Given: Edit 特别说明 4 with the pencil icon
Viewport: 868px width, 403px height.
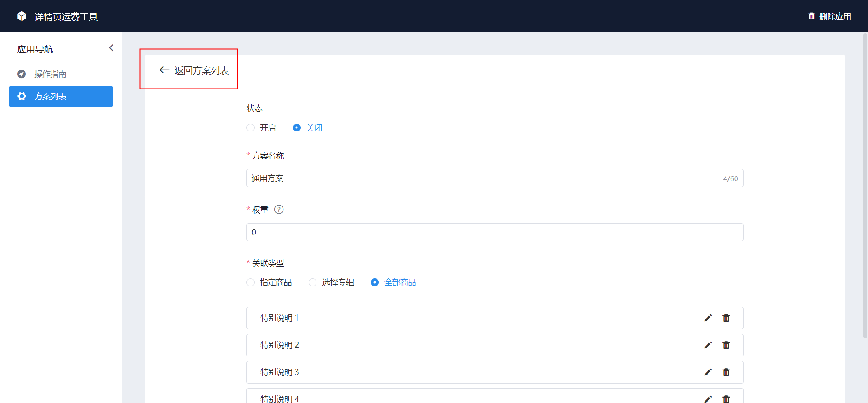Looking at the screenshot, I should click(x=708, y=399).
